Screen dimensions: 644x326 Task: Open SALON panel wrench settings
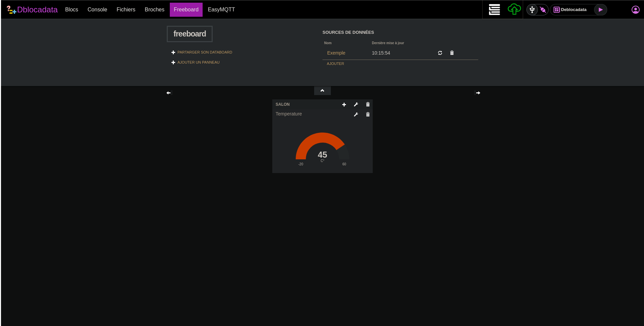click(356, 104)
